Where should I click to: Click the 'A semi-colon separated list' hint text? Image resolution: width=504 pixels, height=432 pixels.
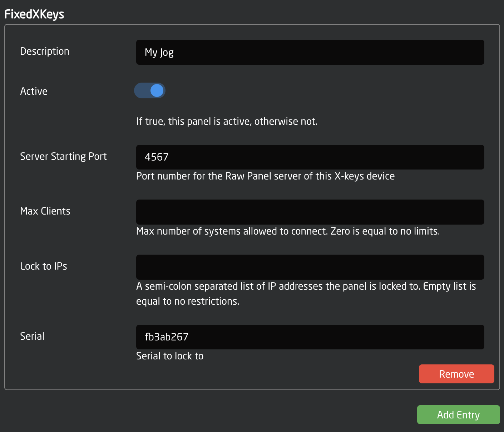[306, 294]
